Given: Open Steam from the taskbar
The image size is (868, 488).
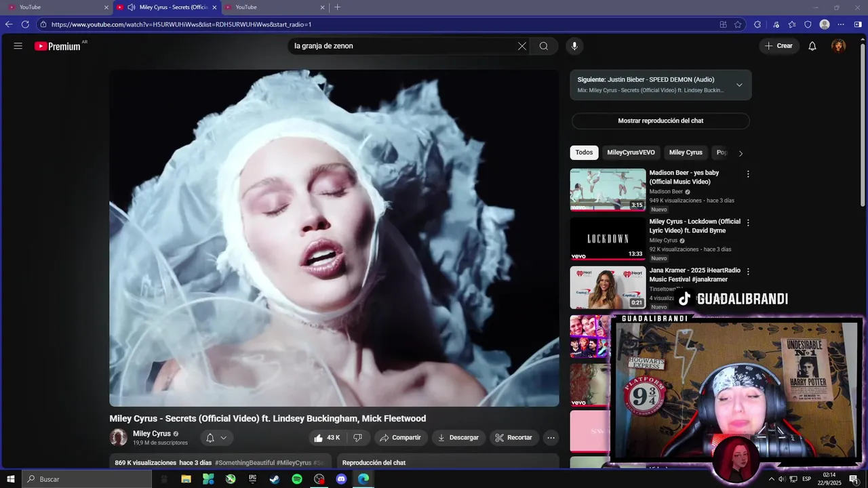Looking at the screenshot, I should coord(275,479).
